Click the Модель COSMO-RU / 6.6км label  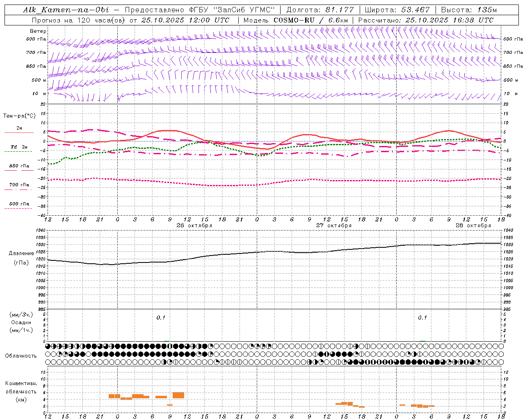click(295, 20)
